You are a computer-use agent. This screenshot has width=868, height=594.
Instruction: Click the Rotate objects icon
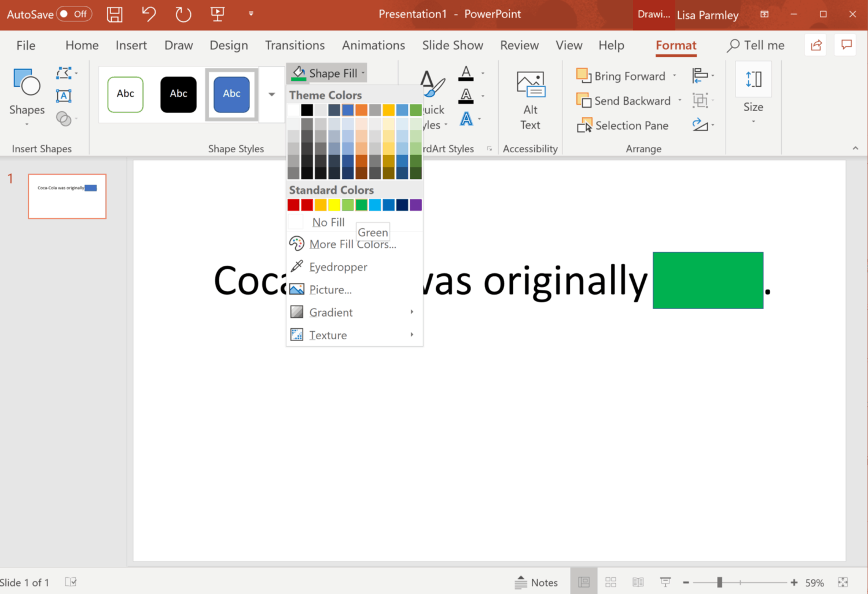(700, 124)
